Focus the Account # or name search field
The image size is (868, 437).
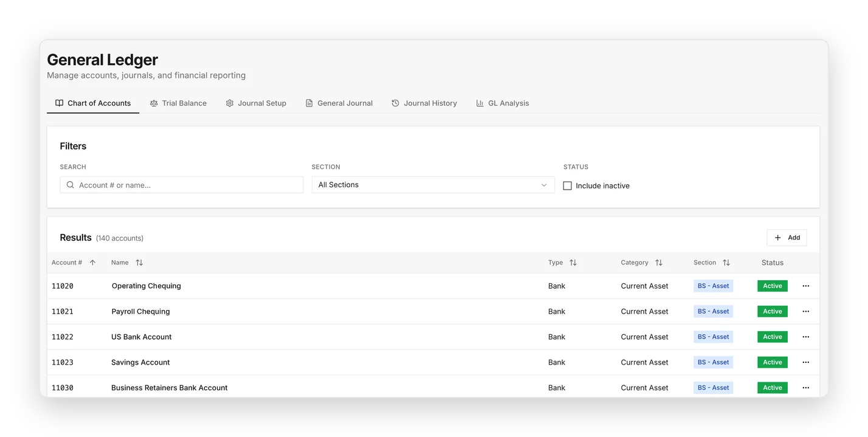182,185
